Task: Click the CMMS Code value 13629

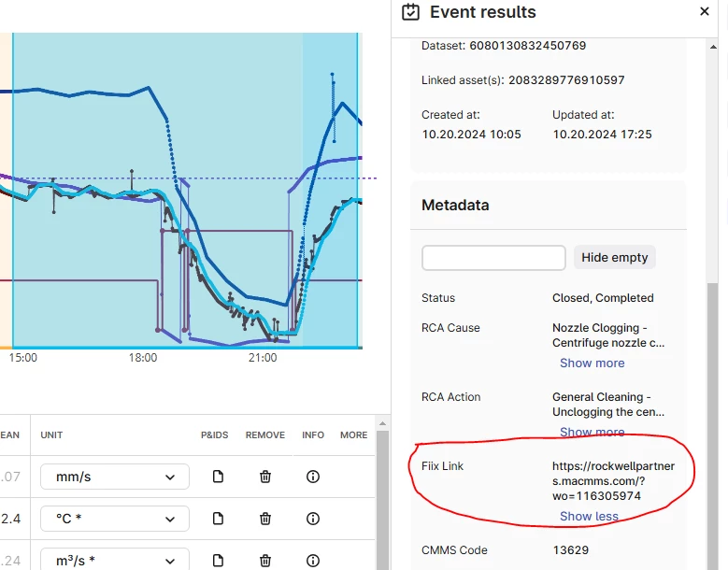Action: [571, 550]
